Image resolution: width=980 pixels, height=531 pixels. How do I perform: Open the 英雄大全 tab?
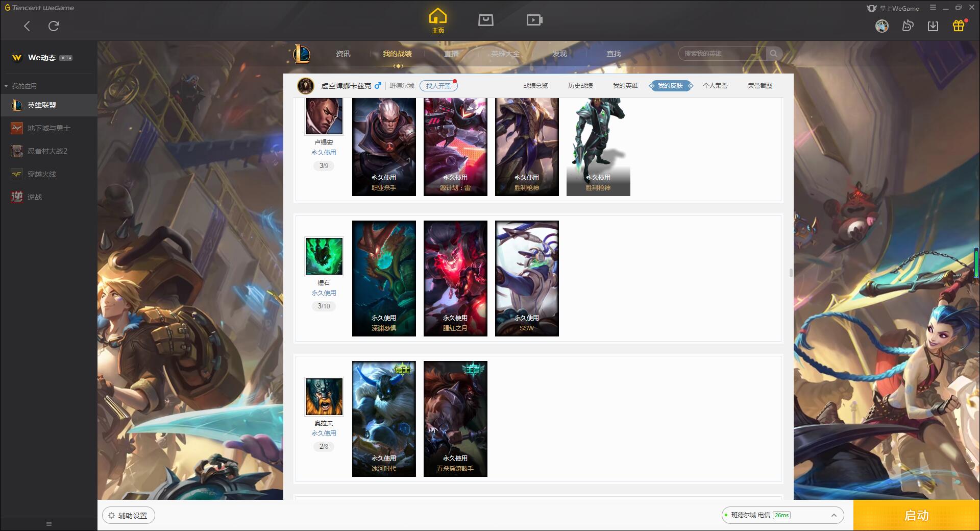[505, 54]
